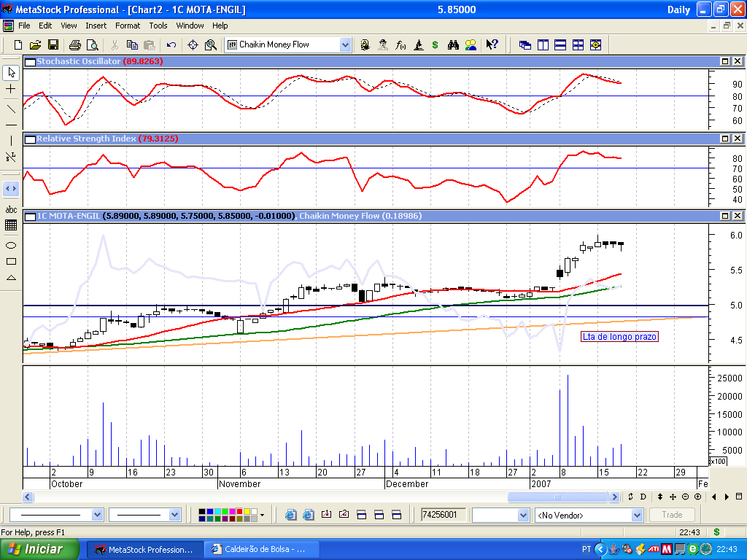Click the Print icon in toolbar

(x=74, y=44)
